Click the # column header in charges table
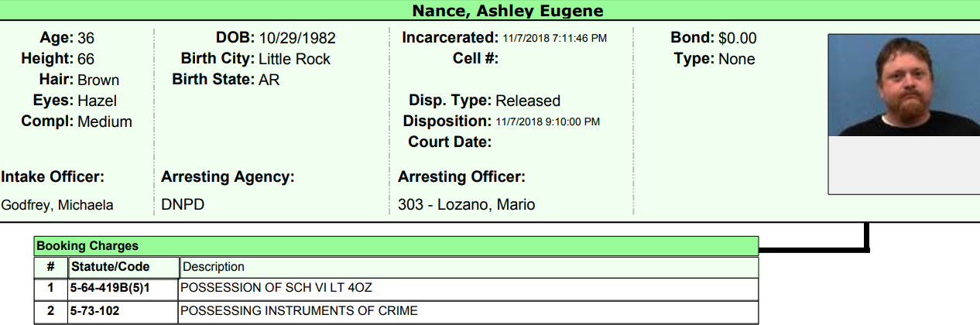 50,267
